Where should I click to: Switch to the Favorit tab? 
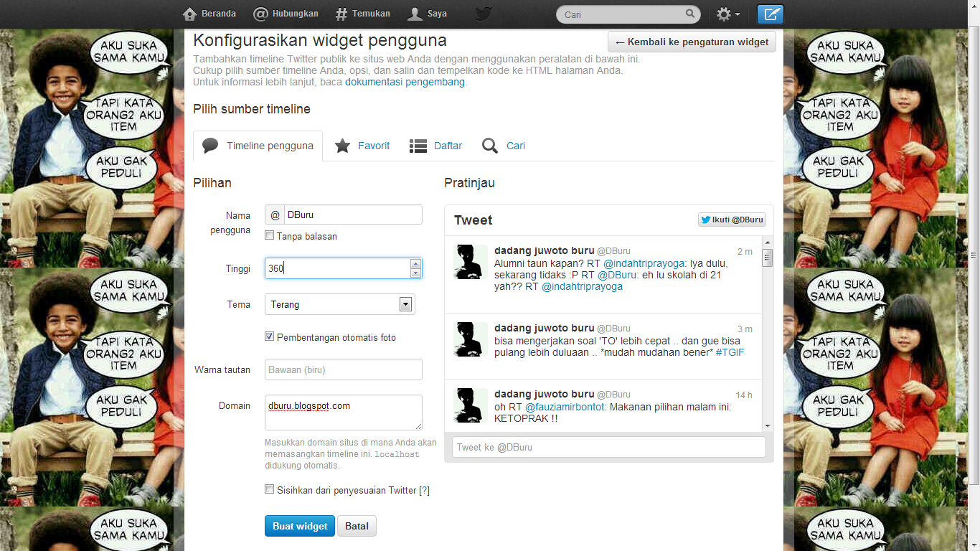pos(363,146)
